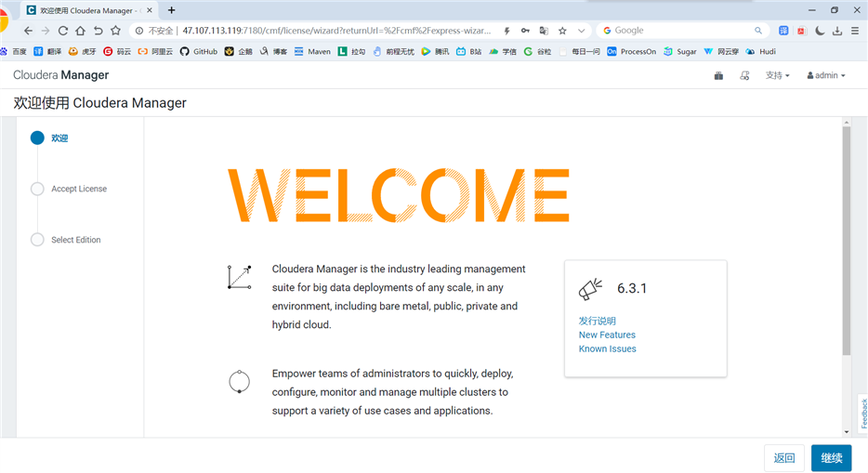This screenshot has height=473, width=868.
Task: Click the translate page icon in the address bar
Action: (545, 31)
